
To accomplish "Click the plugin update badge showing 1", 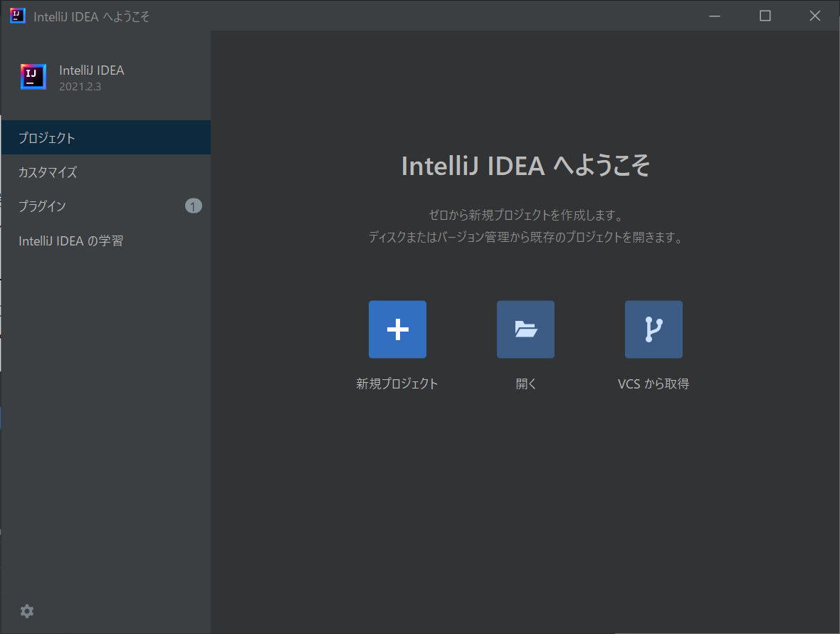I will coord(194,206).
